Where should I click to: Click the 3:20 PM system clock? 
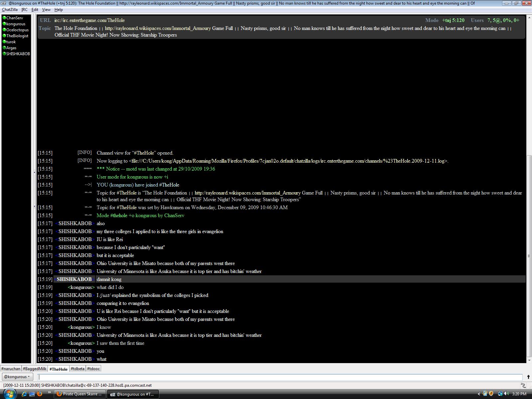click(x=519, y=394)
